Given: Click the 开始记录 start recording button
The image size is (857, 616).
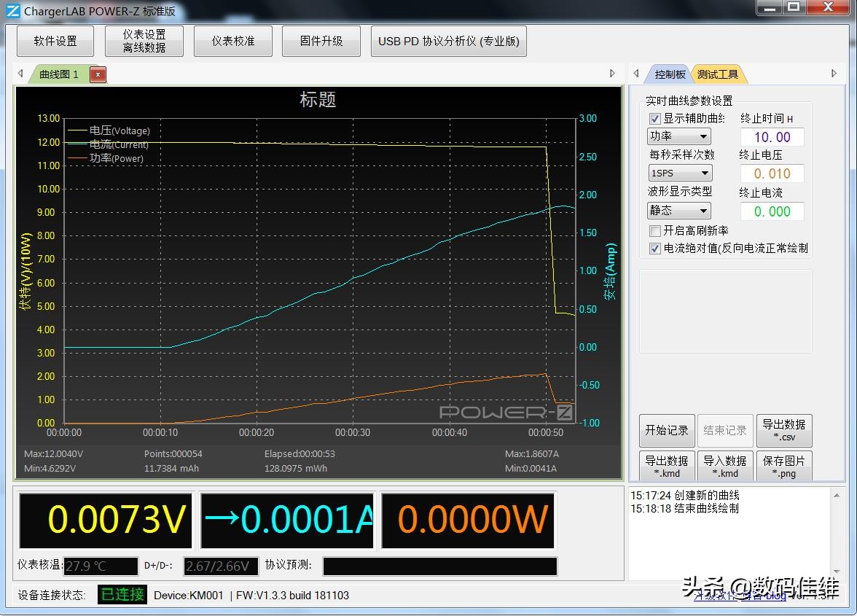Looking at the screenshot, I should 666,430.
